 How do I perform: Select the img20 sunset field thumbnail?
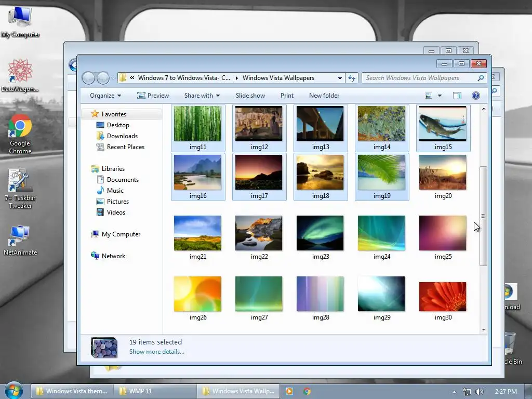(x=443, y=177)
